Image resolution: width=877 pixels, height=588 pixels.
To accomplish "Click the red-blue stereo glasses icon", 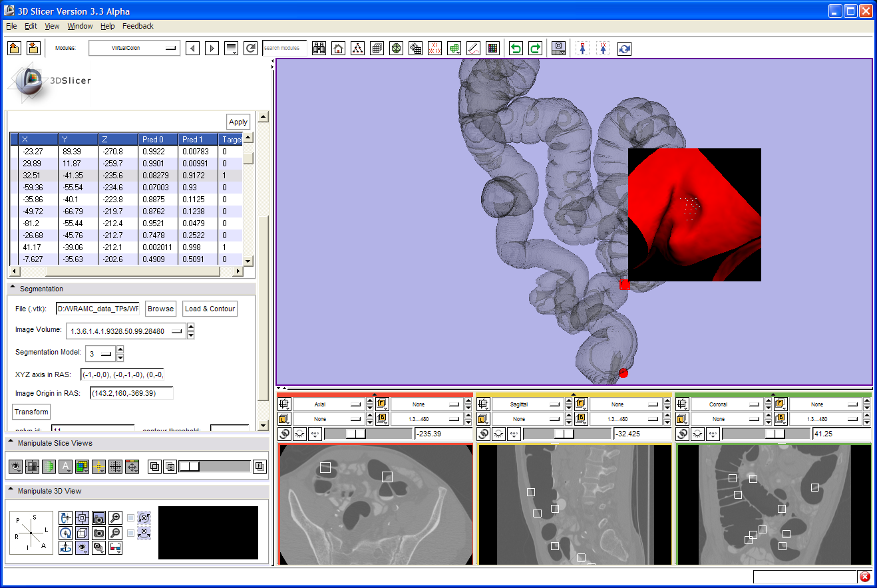I will 116,547.
